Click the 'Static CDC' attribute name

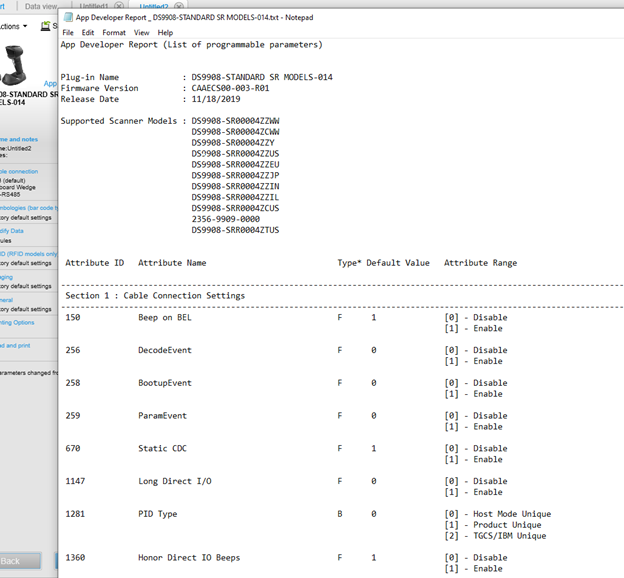[x=162, y=449]
